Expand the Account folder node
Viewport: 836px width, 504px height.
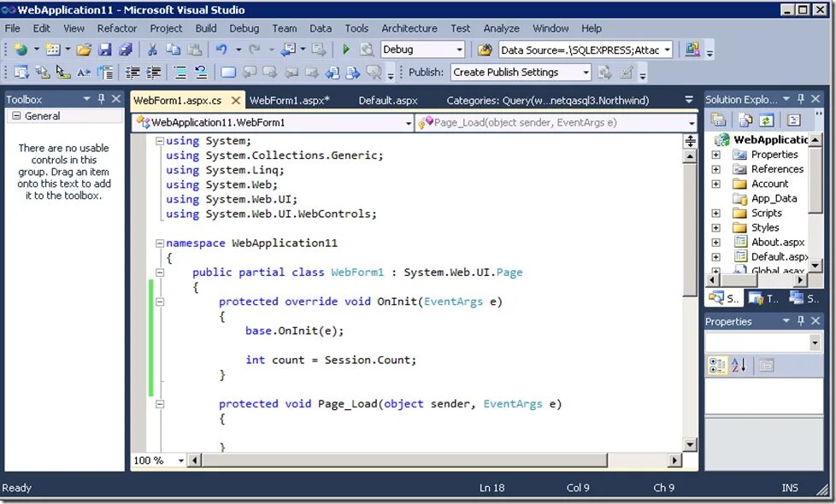(716, 184)
